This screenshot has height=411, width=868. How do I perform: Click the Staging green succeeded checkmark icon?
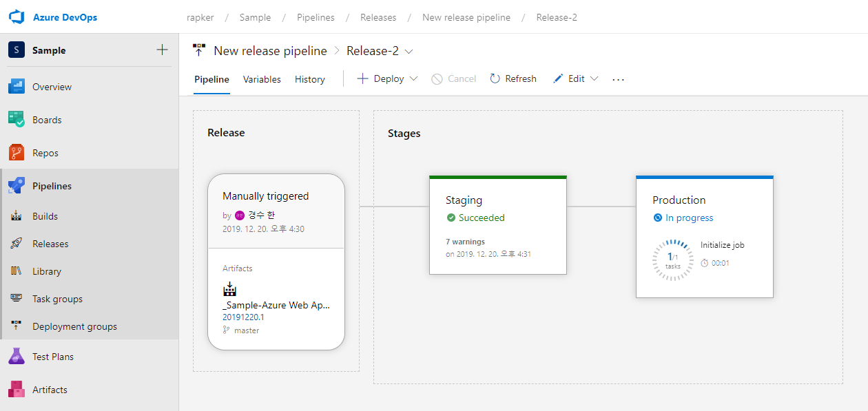point(451,218)
